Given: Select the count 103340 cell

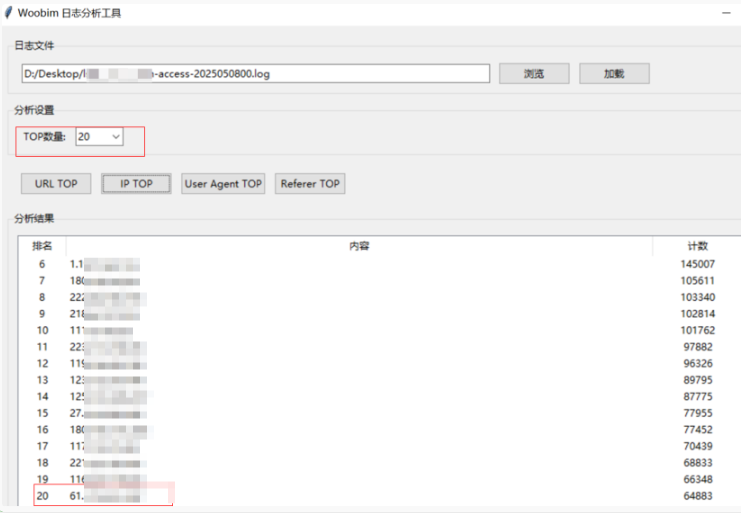Looking at the screenshot, I should [x=698, y=297].
